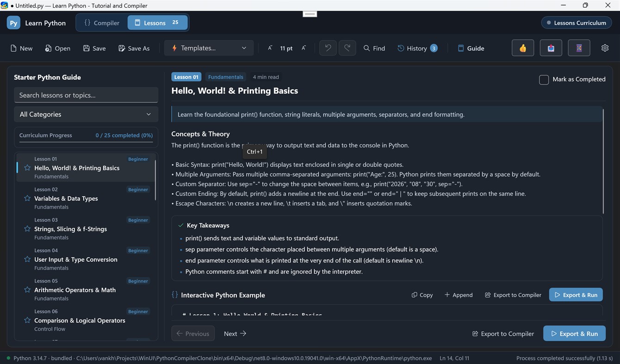Click the thumbs-up feedback button
This screenshot has width=620, height=364.
523,48
